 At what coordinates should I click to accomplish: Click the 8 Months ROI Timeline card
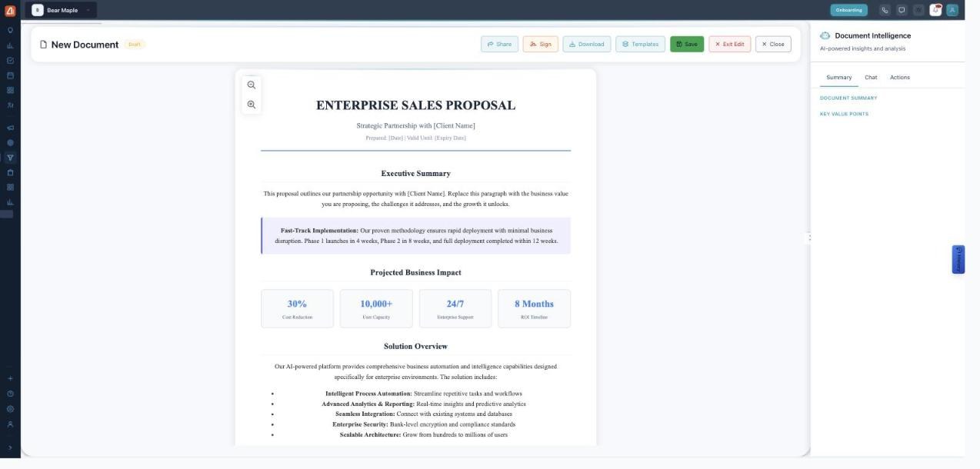(534, 308)
